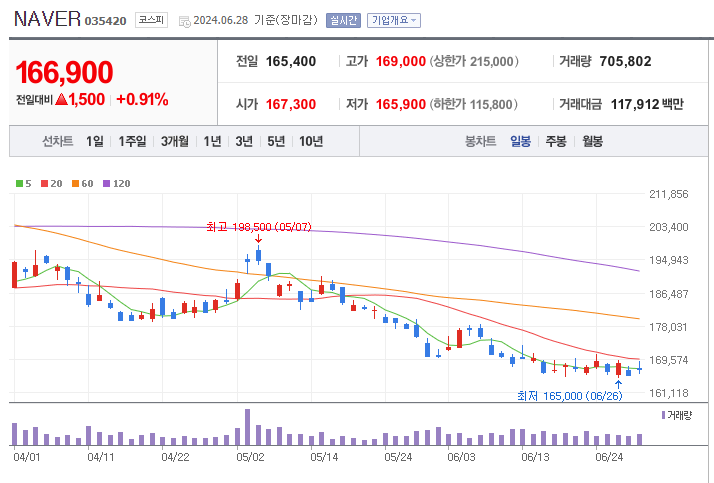Click the red up-triangle change icon

61,99
